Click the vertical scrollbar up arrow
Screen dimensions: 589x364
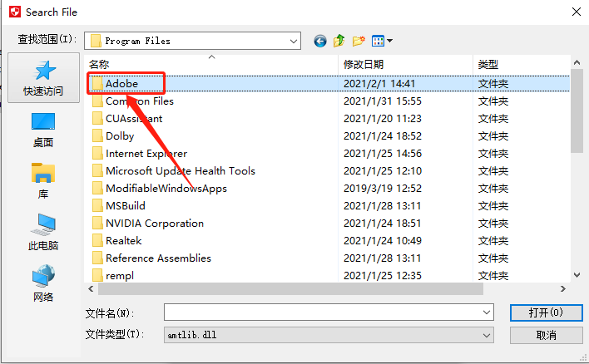pyautogui.click(x=577, y=62)
